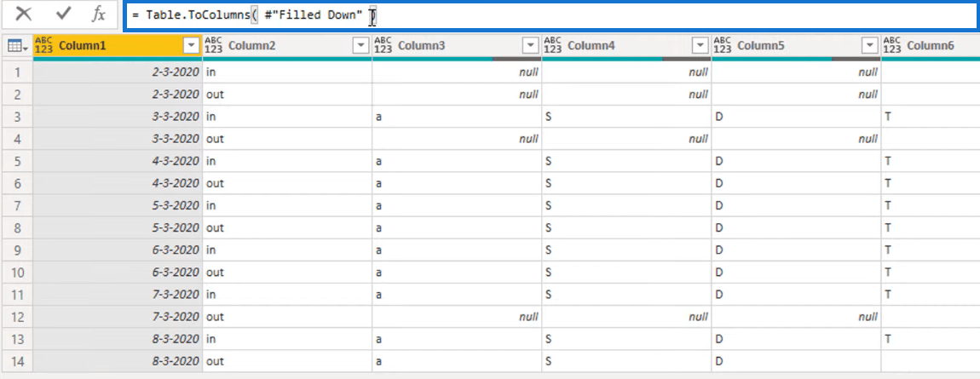
Task: Open Column5 filter dropdown
Action: tap(870, 46)
